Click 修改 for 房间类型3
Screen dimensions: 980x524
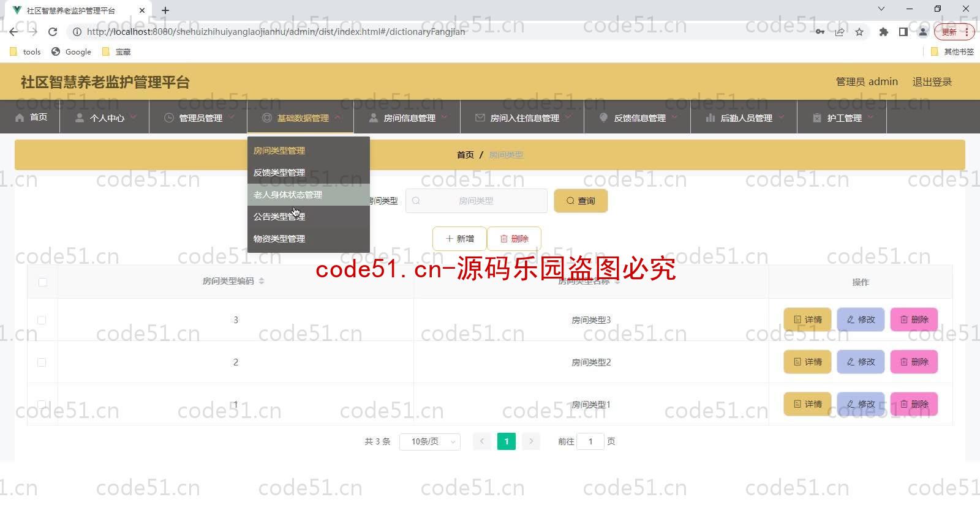click(x=861, y=320)
